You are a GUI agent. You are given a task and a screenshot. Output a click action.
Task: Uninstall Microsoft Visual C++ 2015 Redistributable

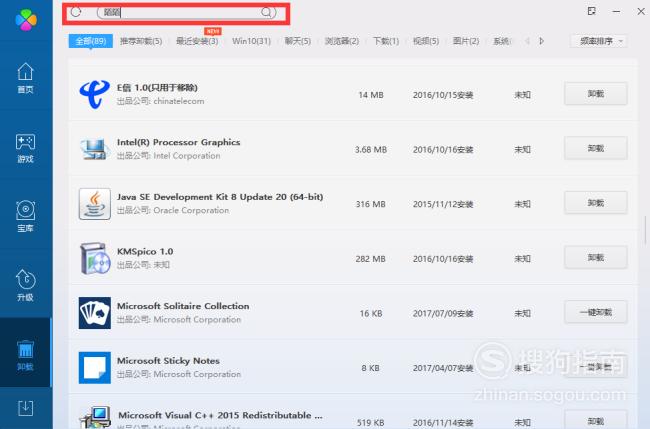596,420
